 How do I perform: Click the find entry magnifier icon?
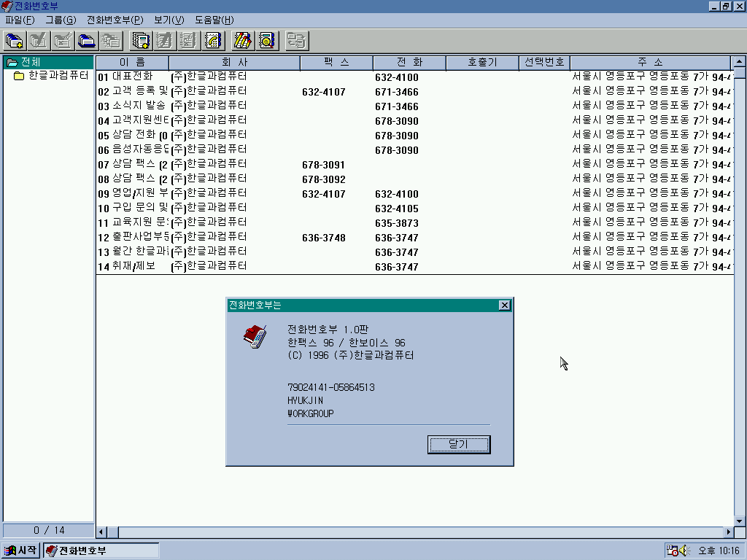[267, 41]
